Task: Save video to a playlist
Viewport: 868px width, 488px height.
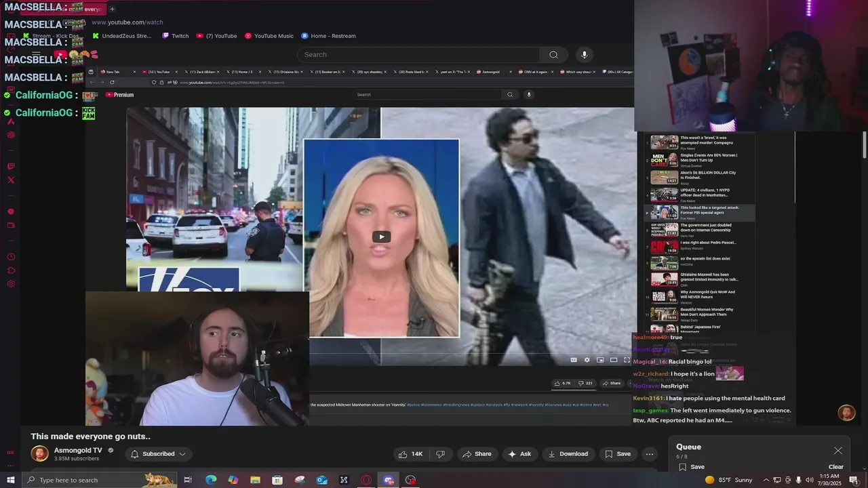Action: [618, 454]
